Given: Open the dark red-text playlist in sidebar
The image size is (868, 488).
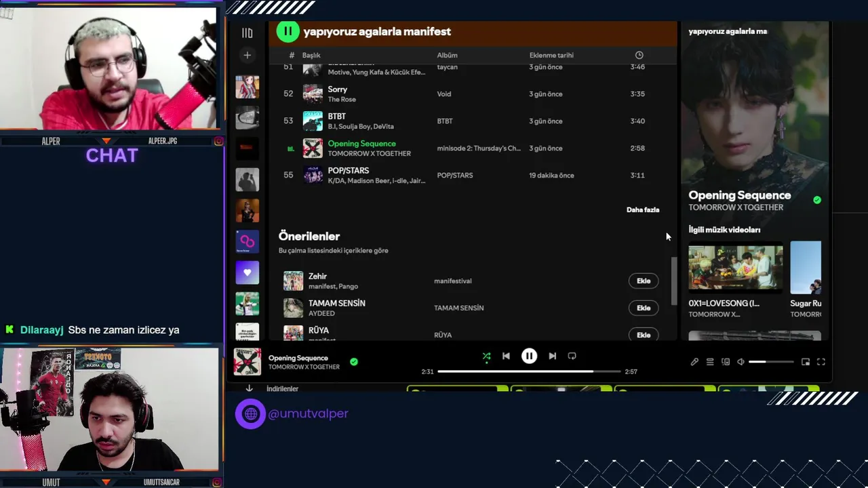Looking at the screenshot, I should 247,148.
